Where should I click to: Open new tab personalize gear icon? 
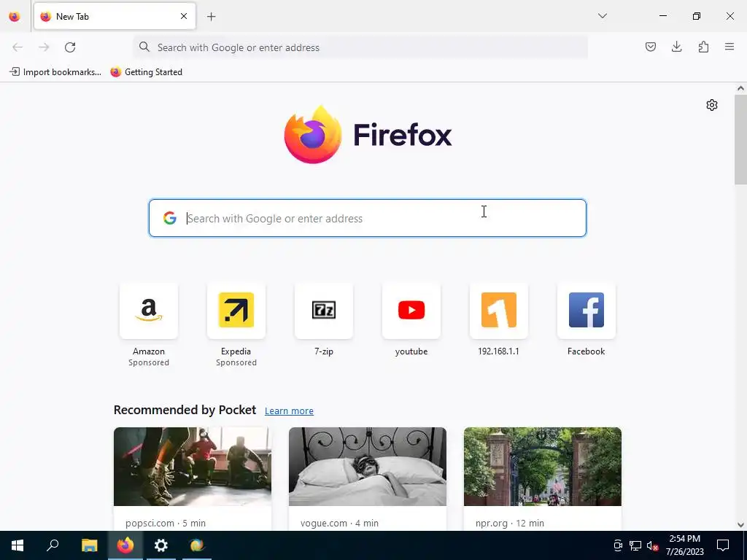point(712,105)
